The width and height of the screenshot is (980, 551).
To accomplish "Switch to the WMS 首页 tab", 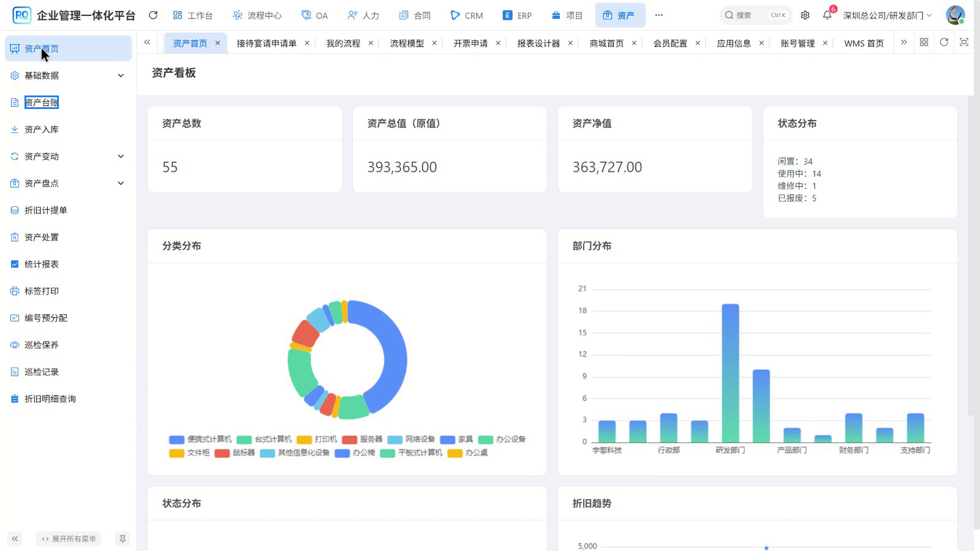I will point(864,43).
